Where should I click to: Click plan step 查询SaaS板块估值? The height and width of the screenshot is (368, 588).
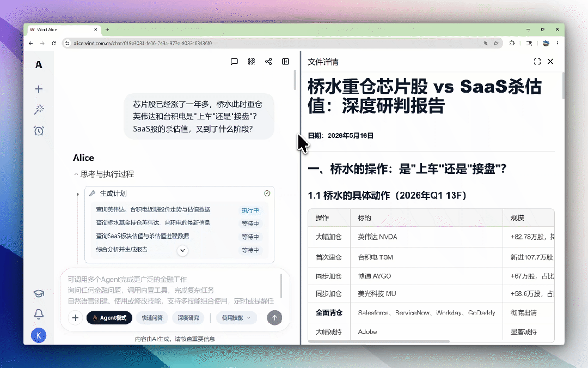click(x=143, y=236)
